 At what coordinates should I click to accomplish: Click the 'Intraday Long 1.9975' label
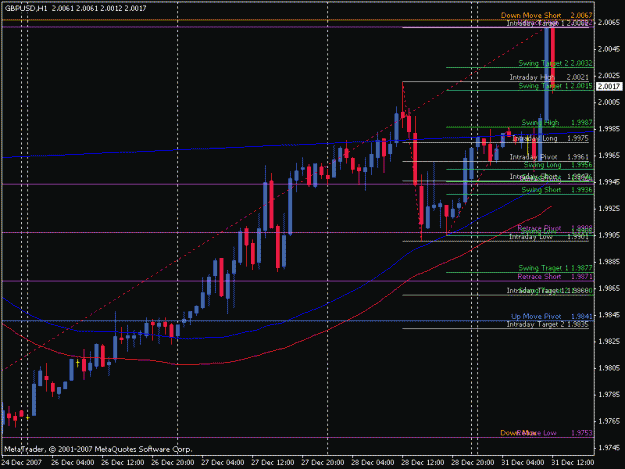550,138
